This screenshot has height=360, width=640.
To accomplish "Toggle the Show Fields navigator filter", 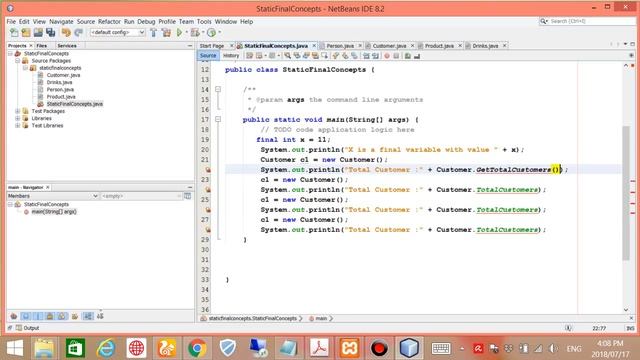I will pos(26,316).
